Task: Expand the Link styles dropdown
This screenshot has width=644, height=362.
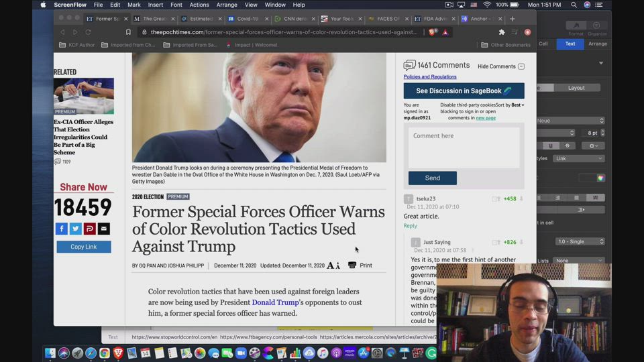Action: [579, 158]
